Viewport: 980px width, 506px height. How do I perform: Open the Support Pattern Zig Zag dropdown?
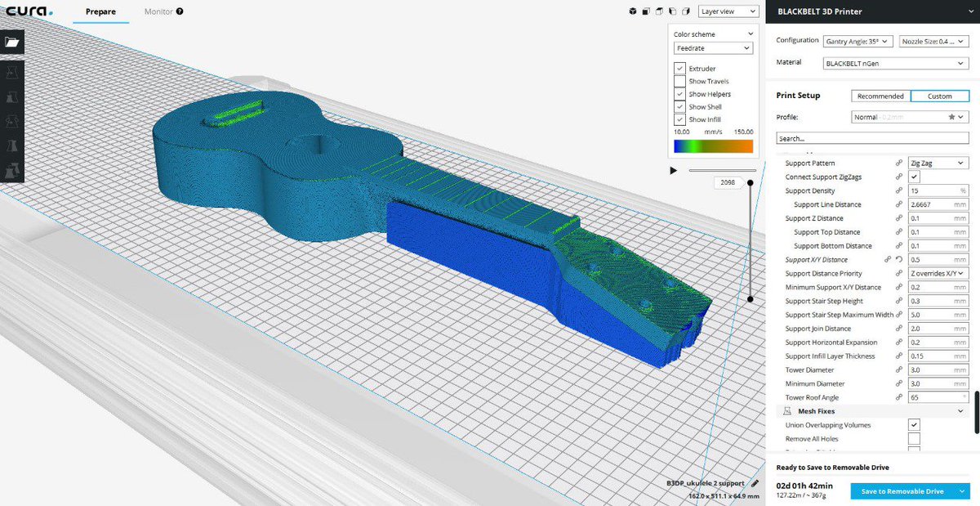point(938,163)
